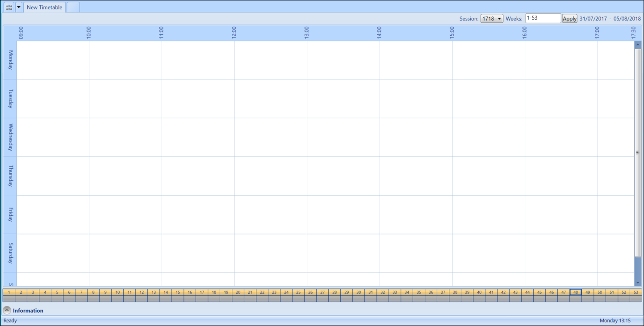Image resolution: width=644 pixels, height=326 pixels.
Task: Collapse the Information panel with the chevron icon
Action: click(x=7, y=310)
